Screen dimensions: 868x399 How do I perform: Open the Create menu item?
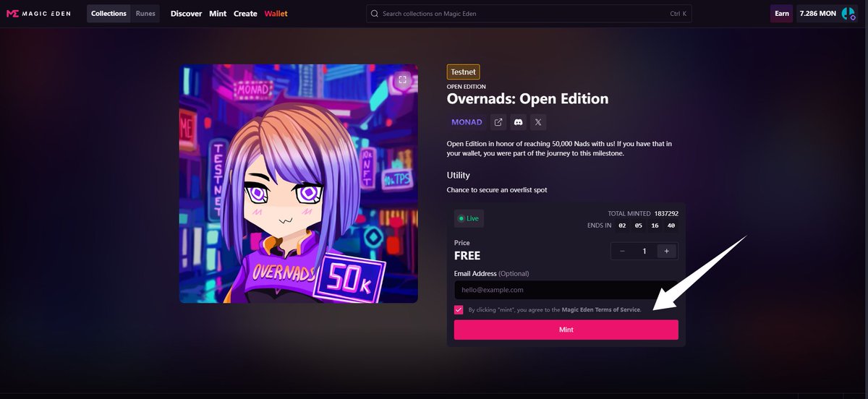[x=245, y=14]
